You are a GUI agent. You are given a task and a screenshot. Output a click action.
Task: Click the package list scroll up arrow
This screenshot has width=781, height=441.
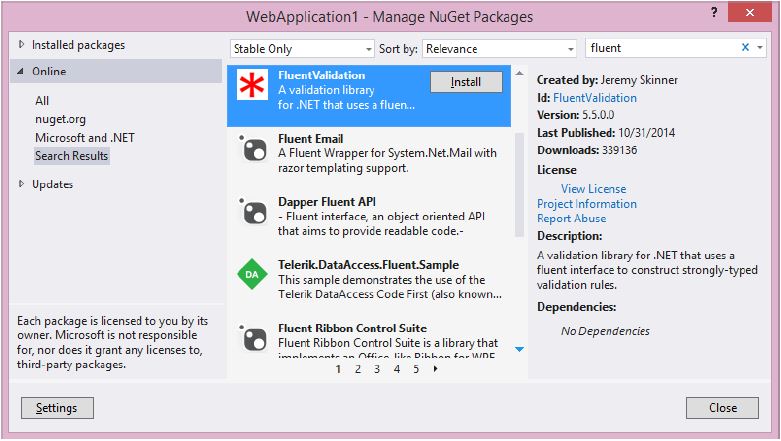(519, 73)
